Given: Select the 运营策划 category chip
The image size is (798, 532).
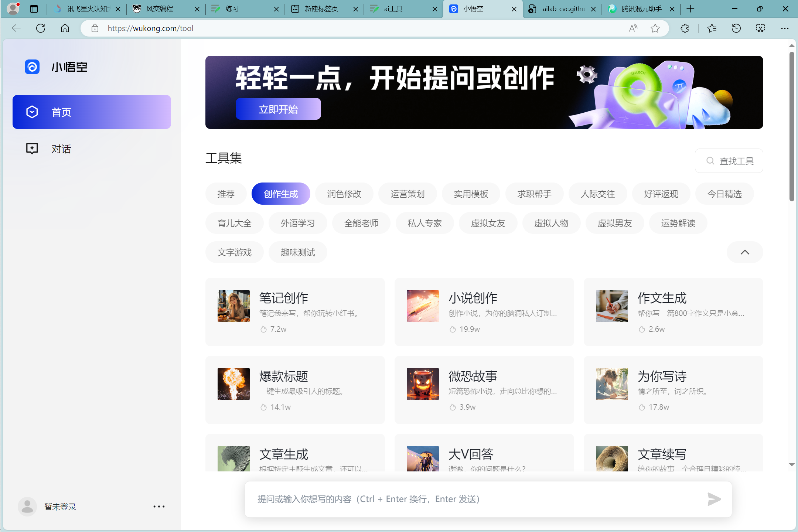Looking at the screenshot, I should tap(407, 194).
